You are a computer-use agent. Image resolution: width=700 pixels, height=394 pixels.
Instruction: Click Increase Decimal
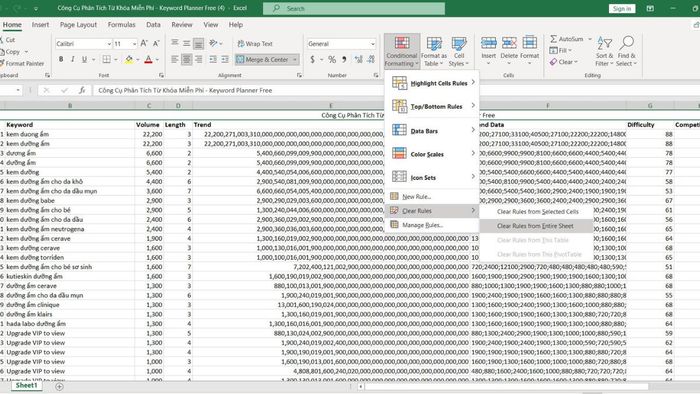pyautogui.click(x=358, y=59)
